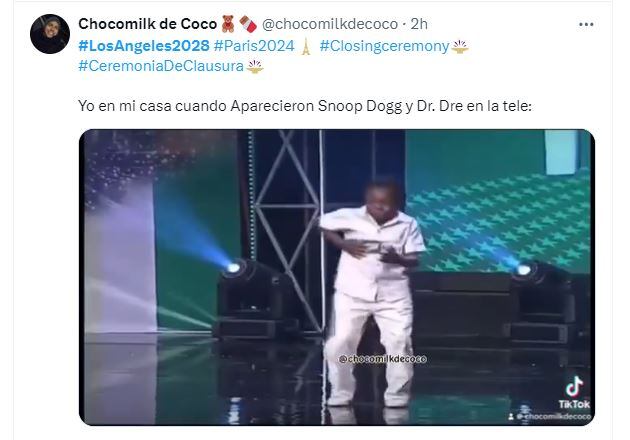Click the @chocomilkdecoco watermark in video center
This screenshot has width=630, height=440.
coord(382,359)
